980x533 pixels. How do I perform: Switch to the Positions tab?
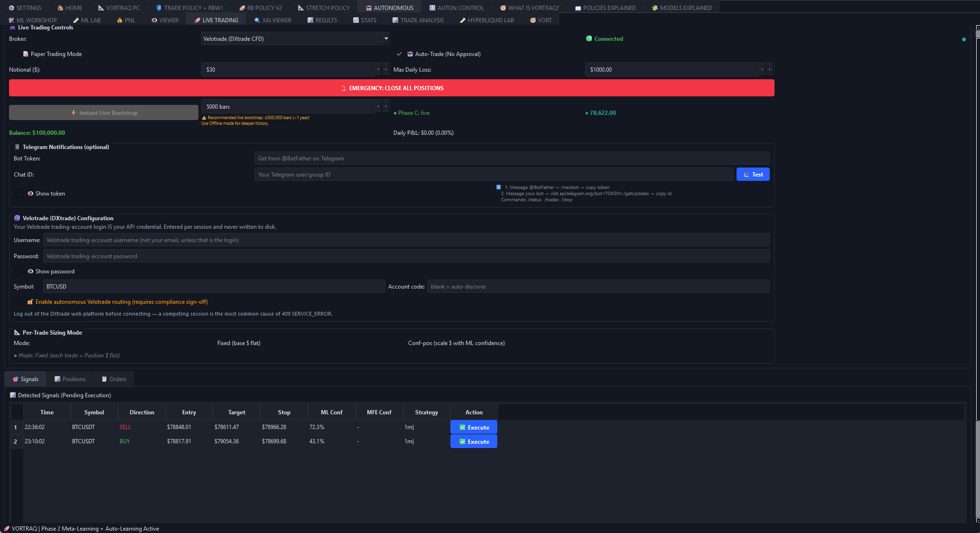[x=70, y=379]
